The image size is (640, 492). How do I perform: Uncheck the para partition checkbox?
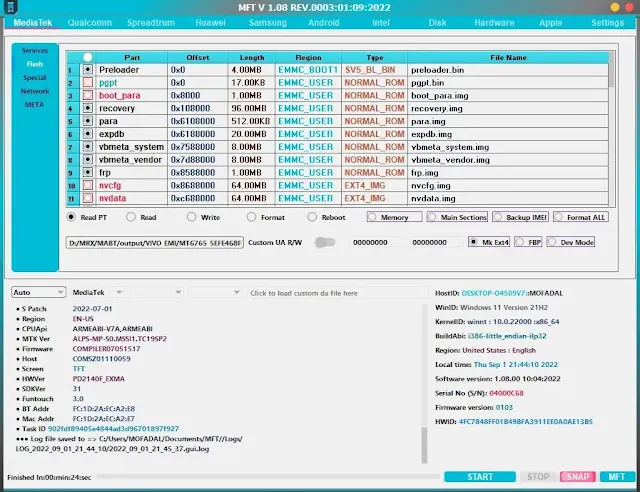click(87, 121)
